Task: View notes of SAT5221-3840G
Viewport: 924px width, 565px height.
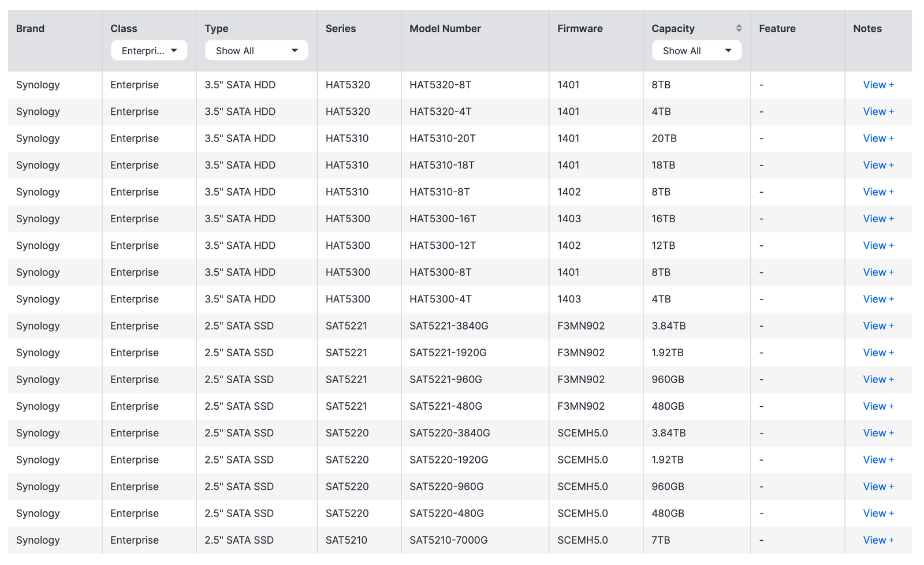Action: tap(878, 326)
